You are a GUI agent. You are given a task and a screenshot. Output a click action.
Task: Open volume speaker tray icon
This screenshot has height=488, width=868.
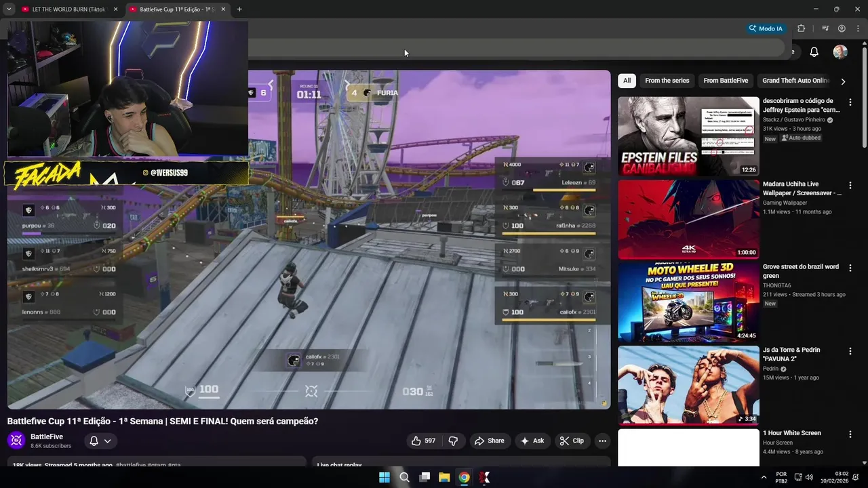[x=809, y=477]
